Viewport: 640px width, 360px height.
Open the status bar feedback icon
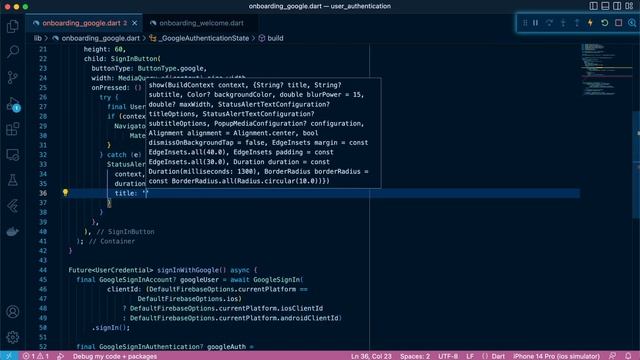coord(612,356)
